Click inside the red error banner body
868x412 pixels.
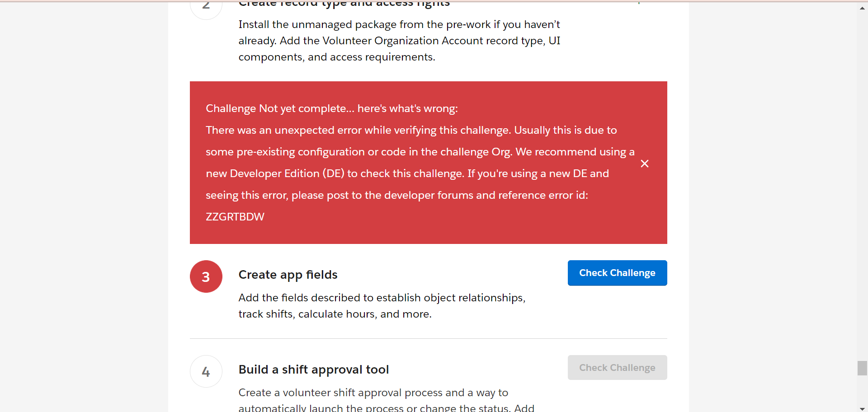420,163
